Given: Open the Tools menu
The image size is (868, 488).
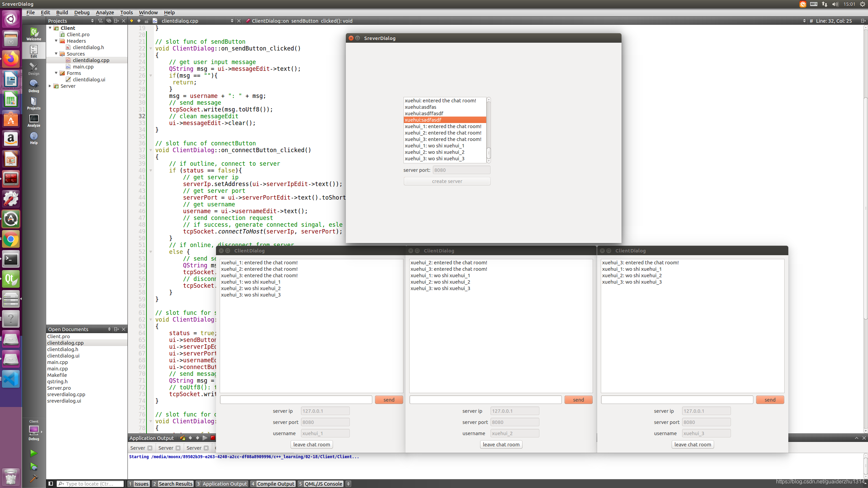Looking at the screenshot, I should pos(126,12).
